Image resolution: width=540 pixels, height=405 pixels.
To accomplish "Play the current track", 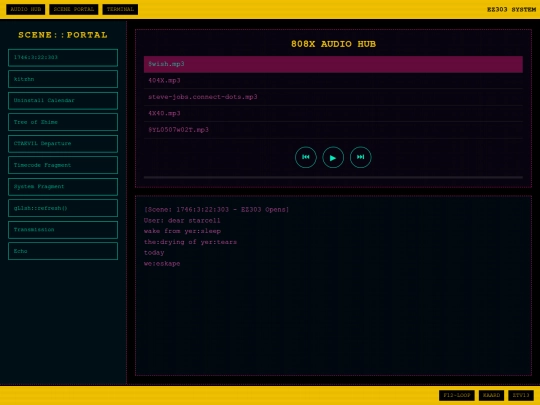I will 333,157.
